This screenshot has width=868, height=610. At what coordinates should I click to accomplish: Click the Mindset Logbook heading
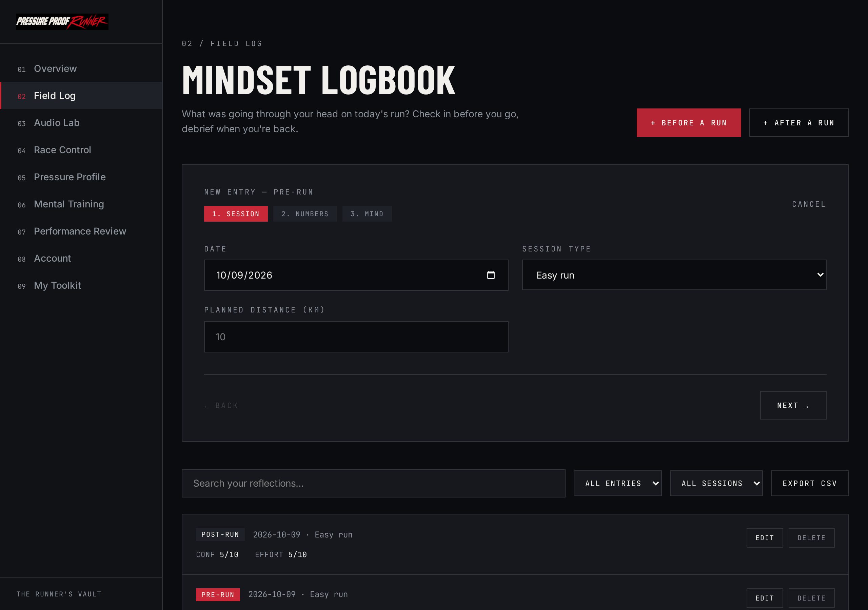click(x=318, y=80)
